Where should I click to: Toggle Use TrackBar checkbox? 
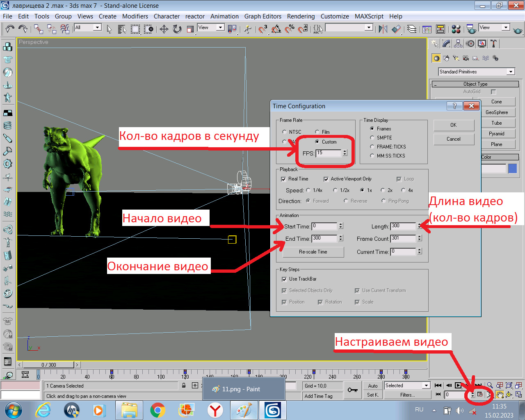(284, 279)
